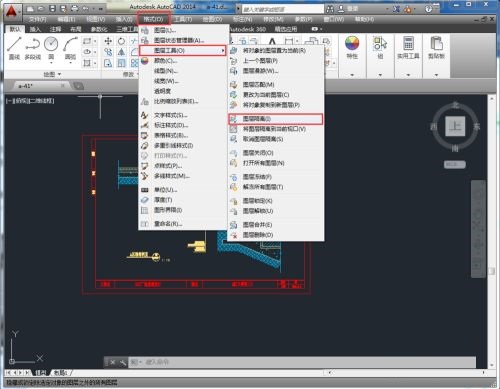Select Layer Isolate (图层隔离) submenu item
Viewport: 500px width, 389px height.
[276, 119]
